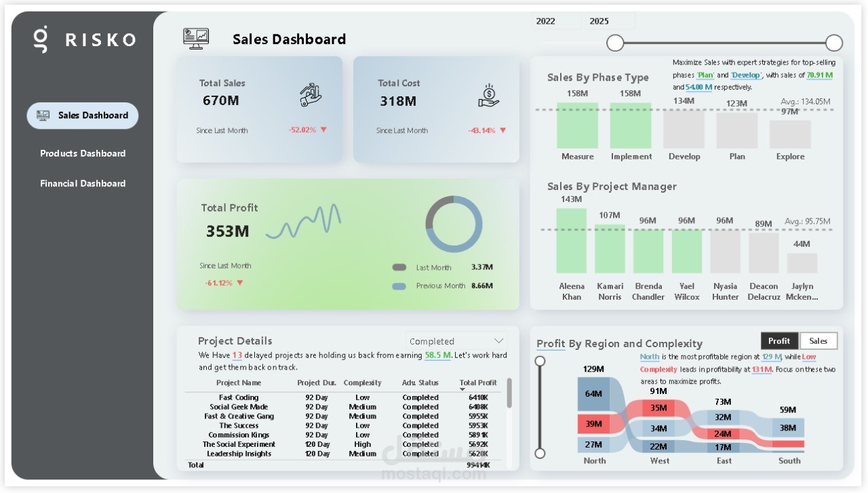Viewport: 868px width, 493px height.
Task: Open the Products Dashboard page
Action: pos(83,153)
